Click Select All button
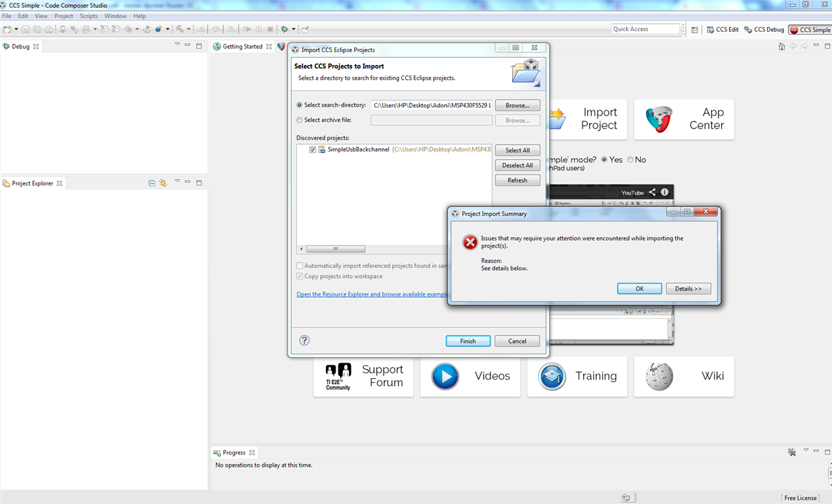832x504 pixels. pos(517,150)
